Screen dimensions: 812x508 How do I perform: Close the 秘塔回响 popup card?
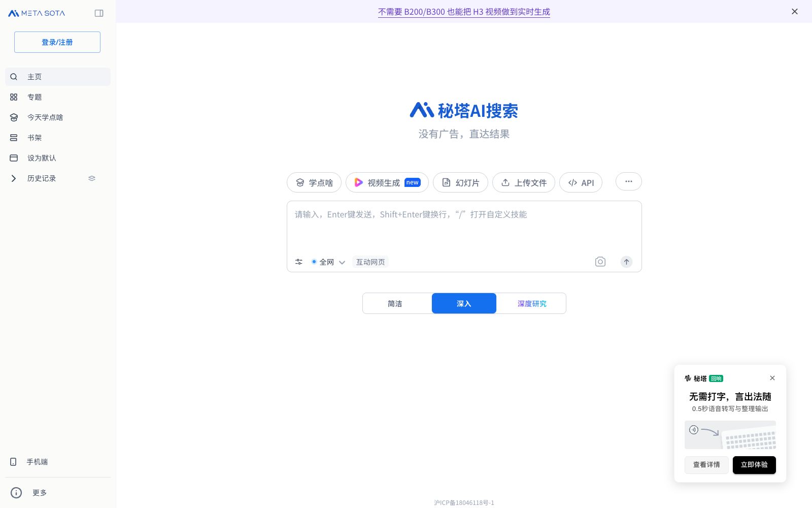pyautogui.click(x=772, y=378)
